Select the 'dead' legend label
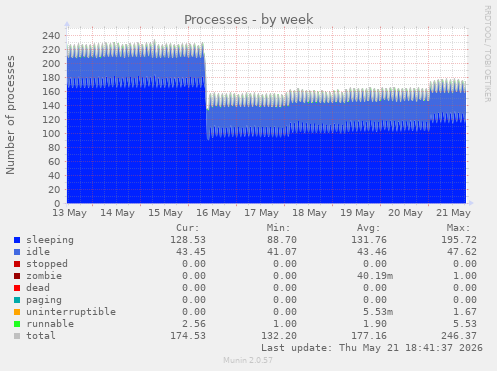Viewport: 497px width, 371px height. pos(38,288)
